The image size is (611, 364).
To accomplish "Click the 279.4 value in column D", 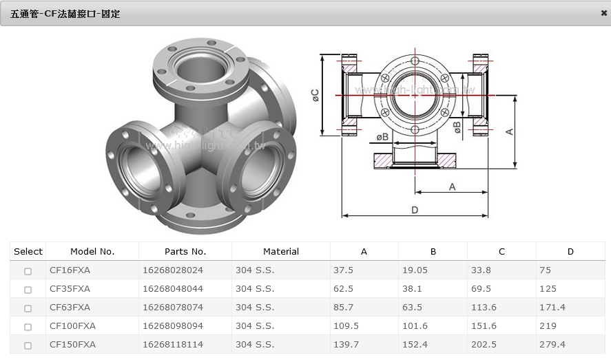I will (x=552, y=345).
